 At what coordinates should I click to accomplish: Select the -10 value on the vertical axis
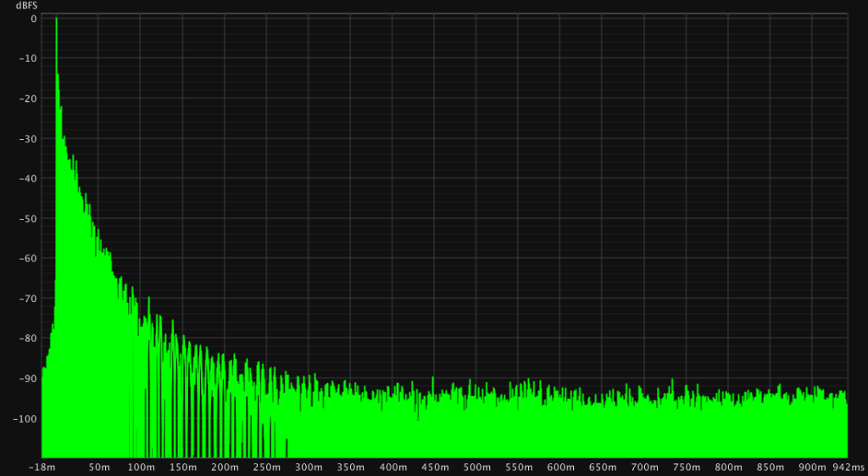click(x=30, y=58)
